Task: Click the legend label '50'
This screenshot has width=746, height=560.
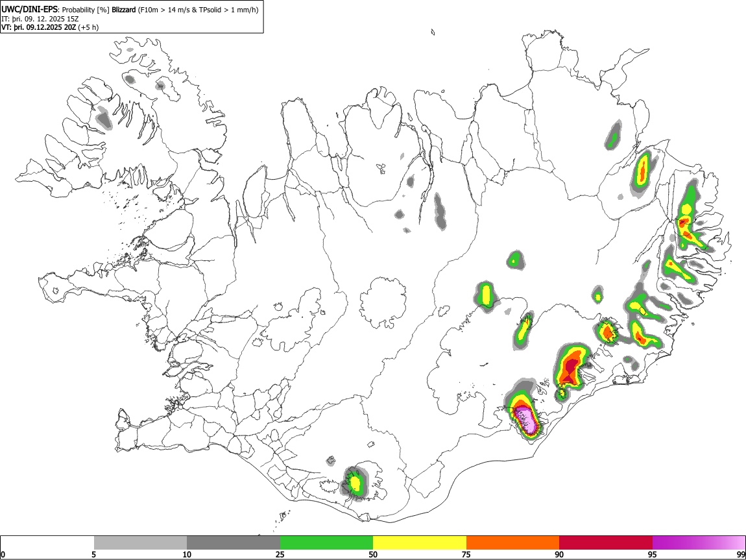Action: 373,554
